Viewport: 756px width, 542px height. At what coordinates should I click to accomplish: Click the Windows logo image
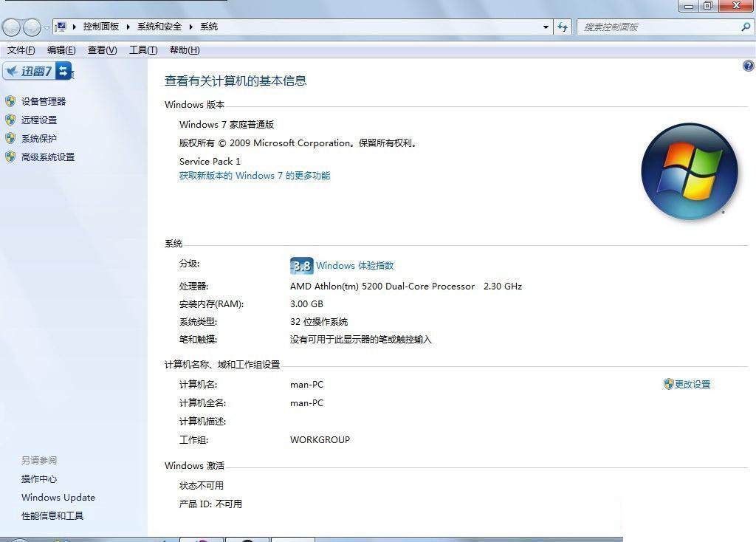coord(690,171)
